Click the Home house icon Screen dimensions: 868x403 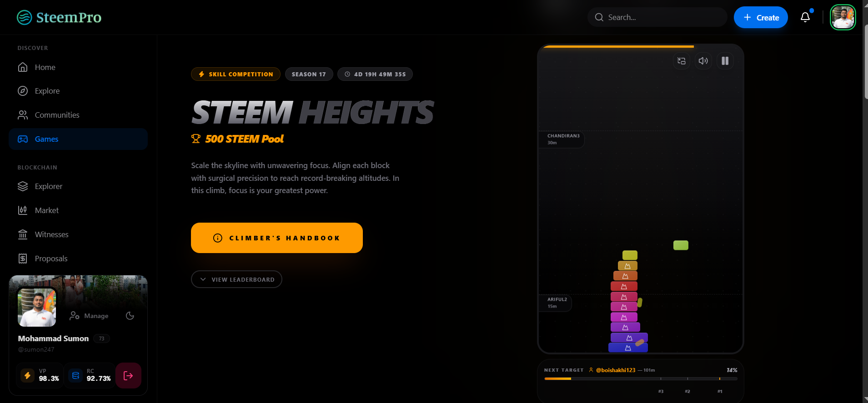23,67
